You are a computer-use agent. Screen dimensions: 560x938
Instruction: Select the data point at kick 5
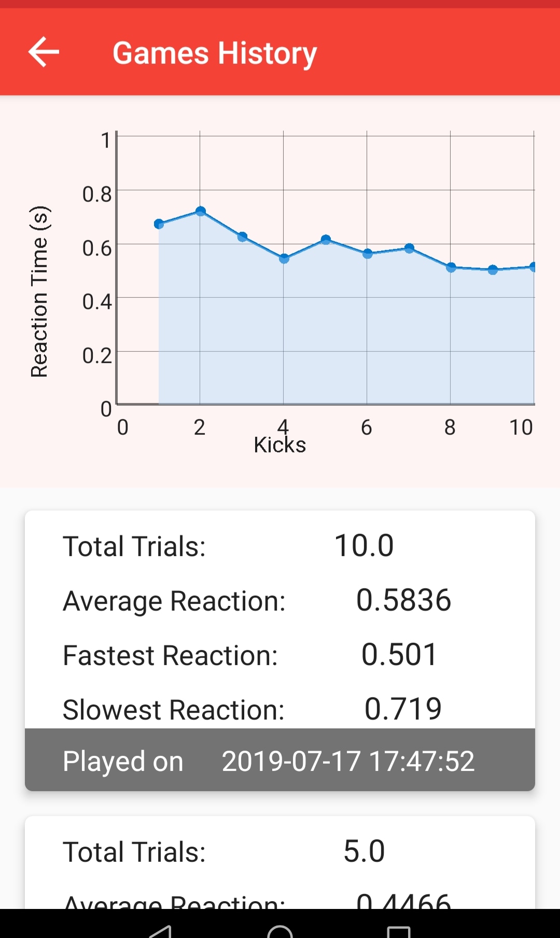tap(326, 240)
